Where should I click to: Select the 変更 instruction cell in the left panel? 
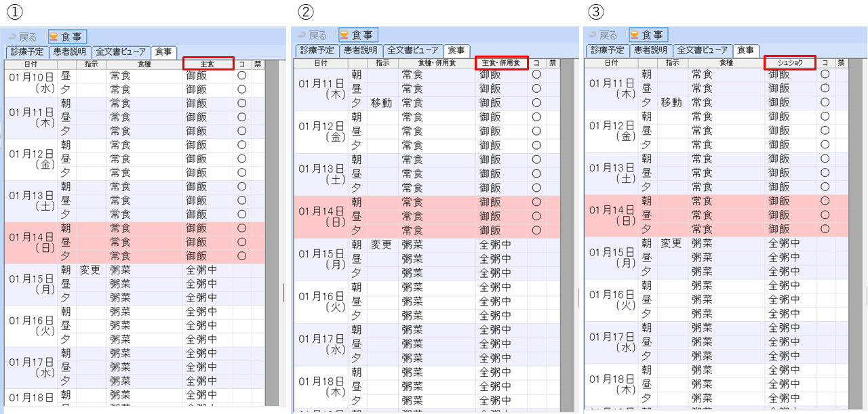pyautogui.click(x=91, y=270)
